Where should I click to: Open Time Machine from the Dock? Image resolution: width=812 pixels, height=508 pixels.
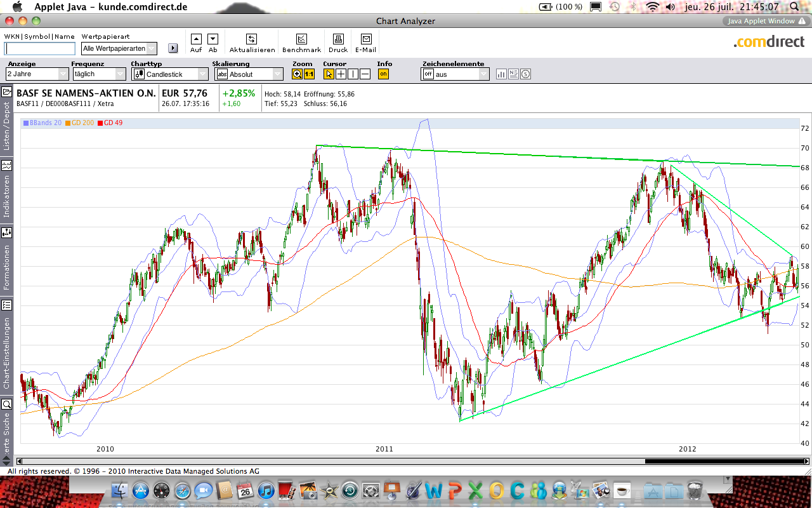(350, 490)
